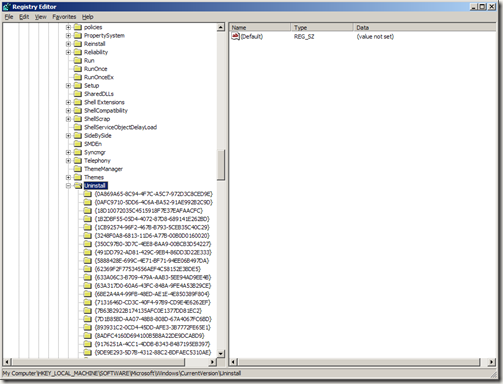Click folder icon of key {63A317D0-60A6...}

(87, 286)
